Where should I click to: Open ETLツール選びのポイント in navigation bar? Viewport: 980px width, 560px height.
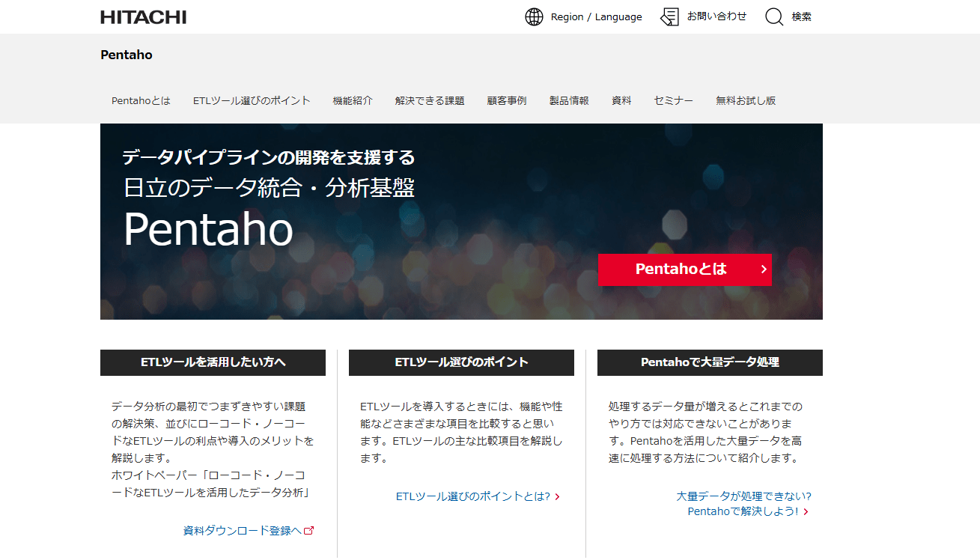[252, 100]
